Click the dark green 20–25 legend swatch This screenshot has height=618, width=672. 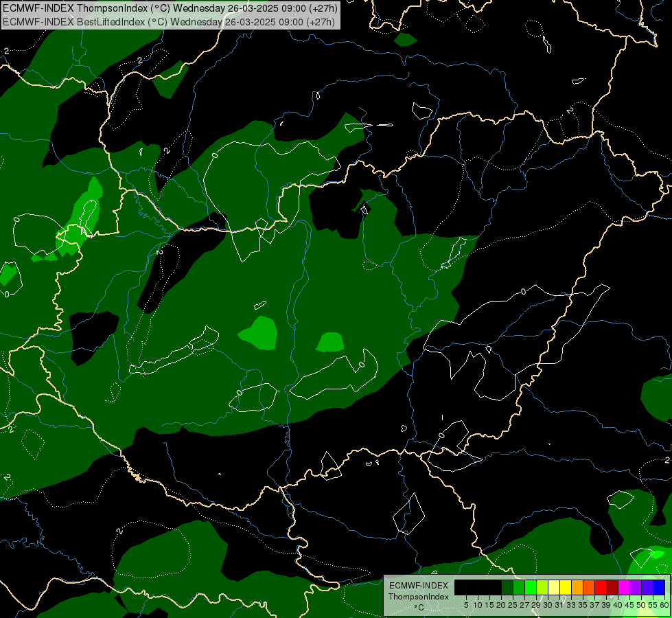[x=507, y=587]
